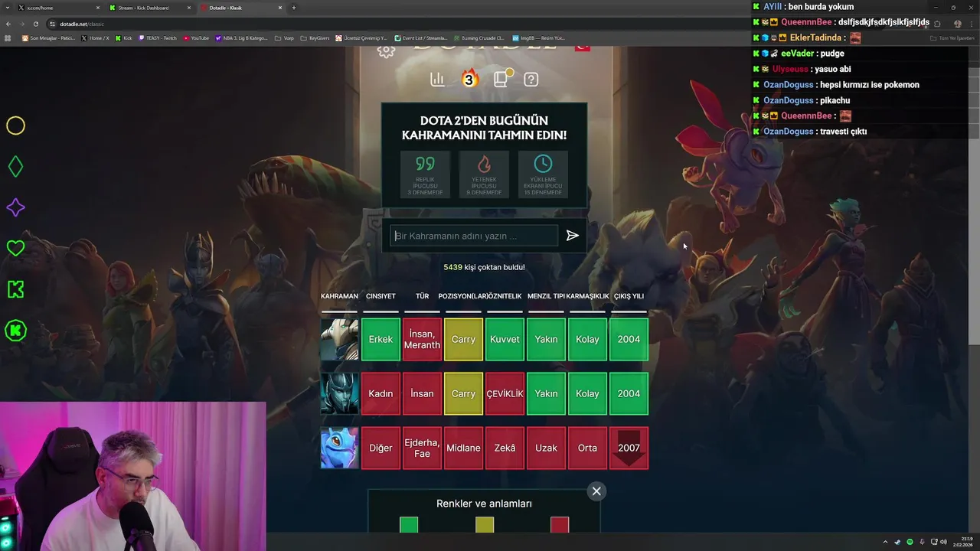Switch to the x.com/home browser tab
Image resolution: width=980 pixels, height=551 pixels.
pyautogui.click(x=60, y=8)
